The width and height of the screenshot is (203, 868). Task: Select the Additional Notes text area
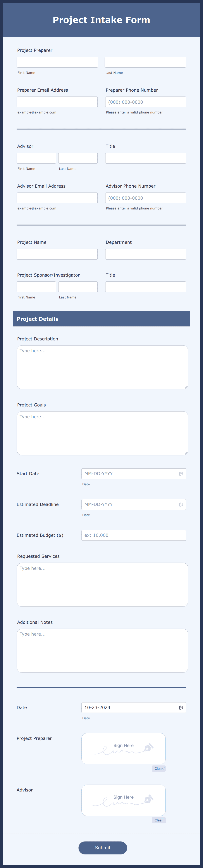coord(102,651)
